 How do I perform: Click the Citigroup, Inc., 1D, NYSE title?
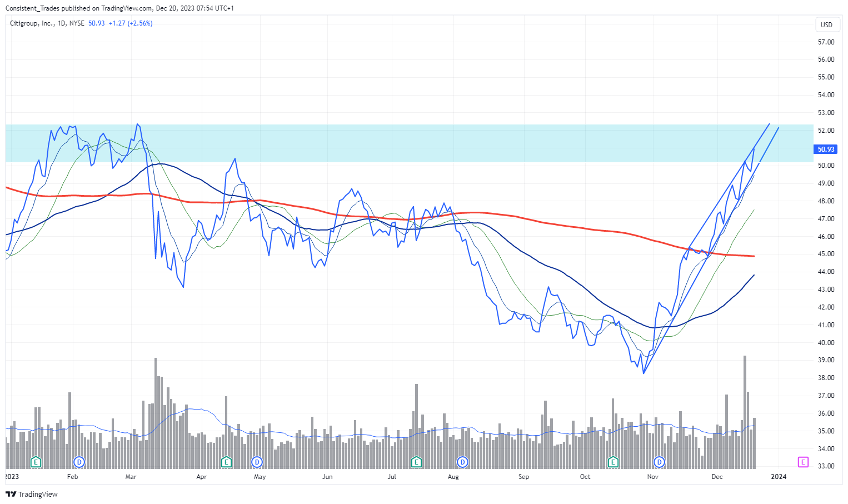47,23
